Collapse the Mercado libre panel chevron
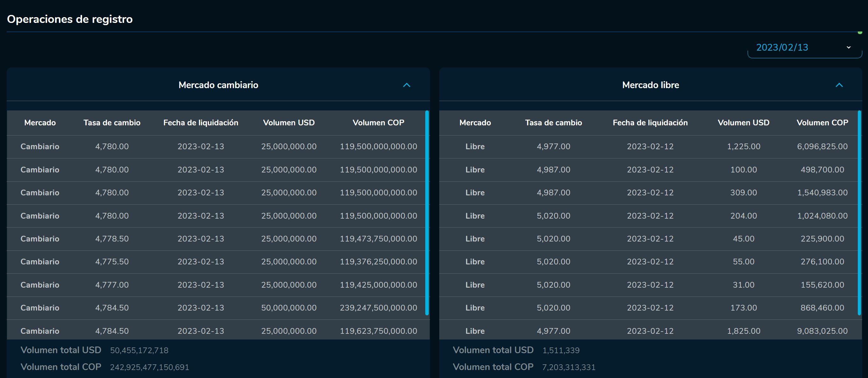This screenshot has width=868, height=378. tap(839, 85)
